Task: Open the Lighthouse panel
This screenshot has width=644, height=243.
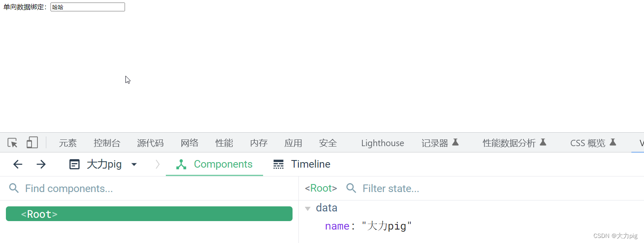Action: tap(382, 143)
